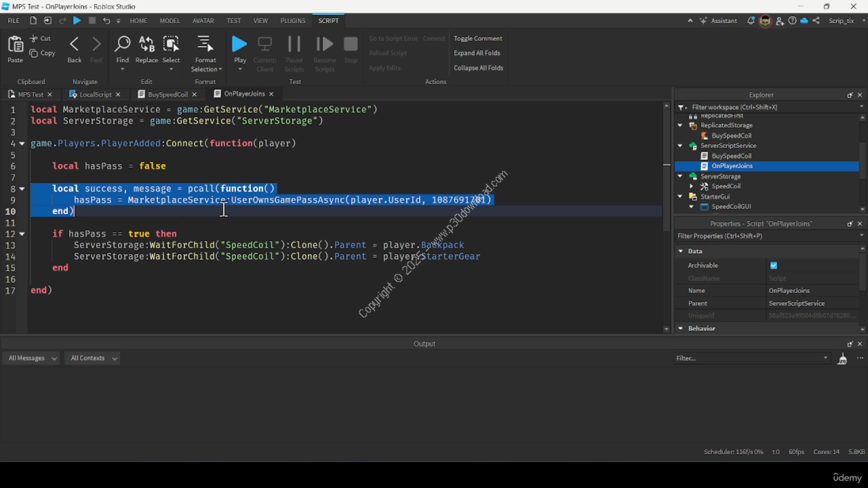Switch to the MPS Test tab

[31, 94]
